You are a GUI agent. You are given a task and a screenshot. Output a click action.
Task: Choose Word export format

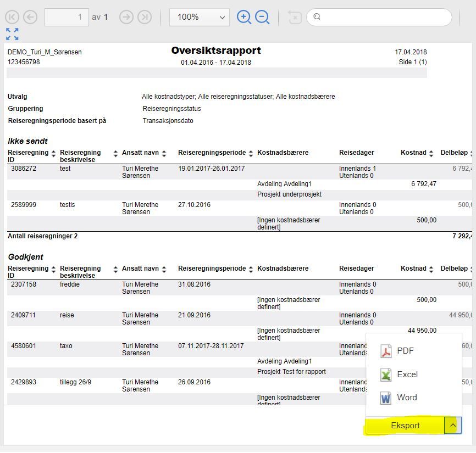pyautogui.click(x=407, y=398)
